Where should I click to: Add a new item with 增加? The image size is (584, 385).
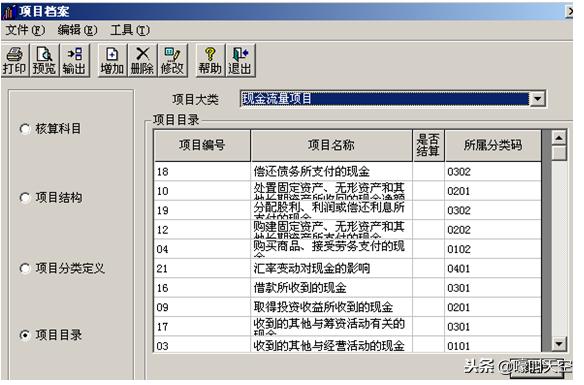click(x=112, y=60)
